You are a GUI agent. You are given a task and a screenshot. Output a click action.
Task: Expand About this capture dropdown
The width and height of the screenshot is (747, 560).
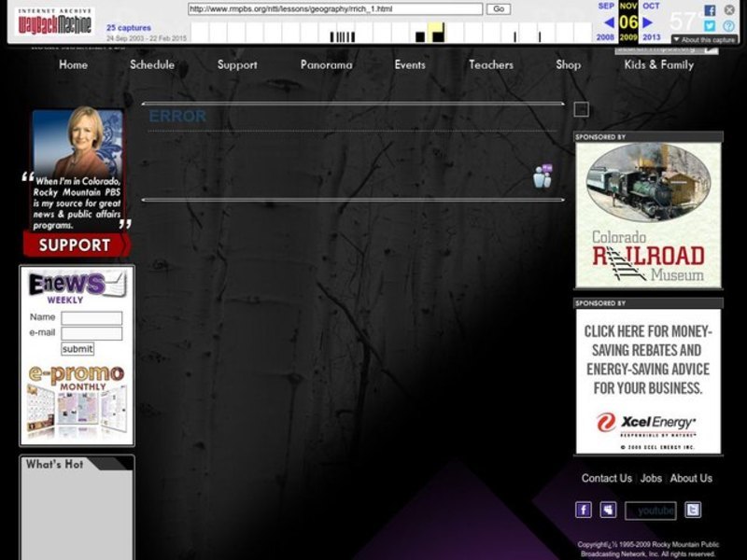click(707, 40)
